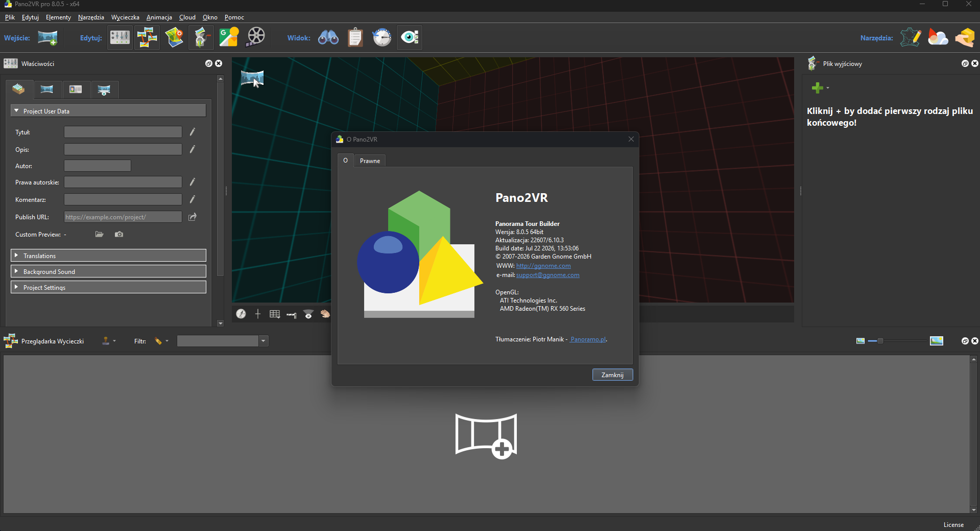This screenshot has height=531, width=980.
Task: Select the hand drag mode icon
Action: coord(325,314)
